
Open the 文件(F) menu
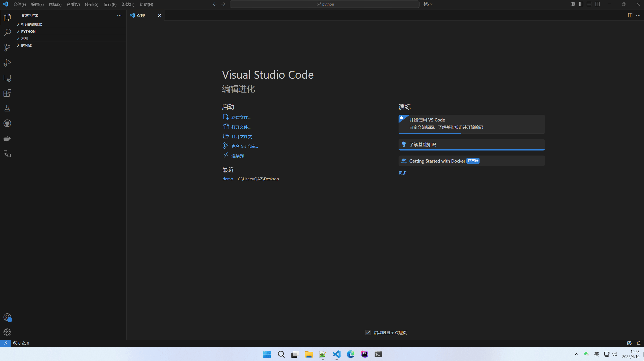tap(19, 4)
